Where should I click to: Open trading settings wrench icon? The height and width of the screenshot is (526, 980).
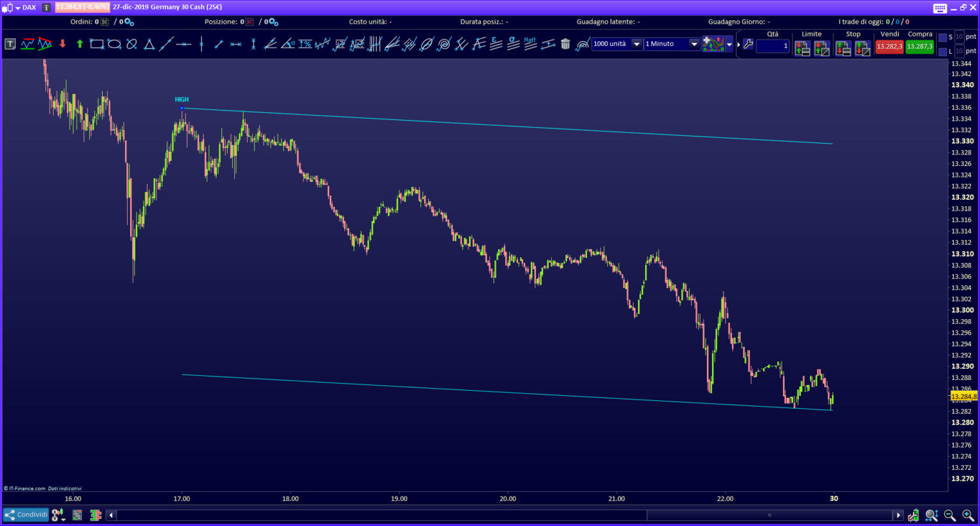(x=748, y=44)
